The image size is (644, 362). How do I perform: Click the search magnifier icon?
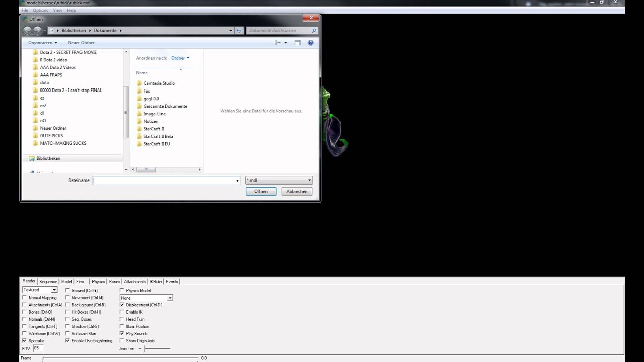(314, 31)
